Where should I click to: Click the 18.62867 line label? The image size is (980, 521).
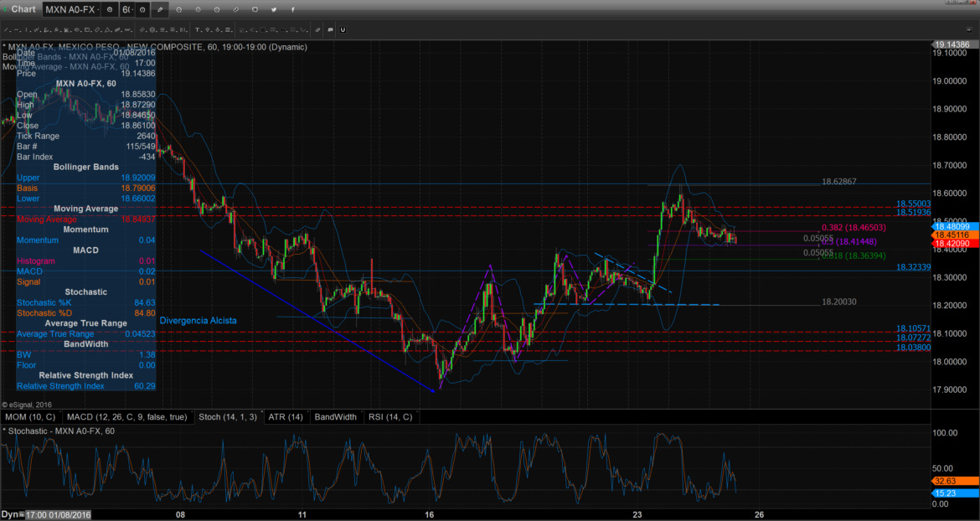838,182
